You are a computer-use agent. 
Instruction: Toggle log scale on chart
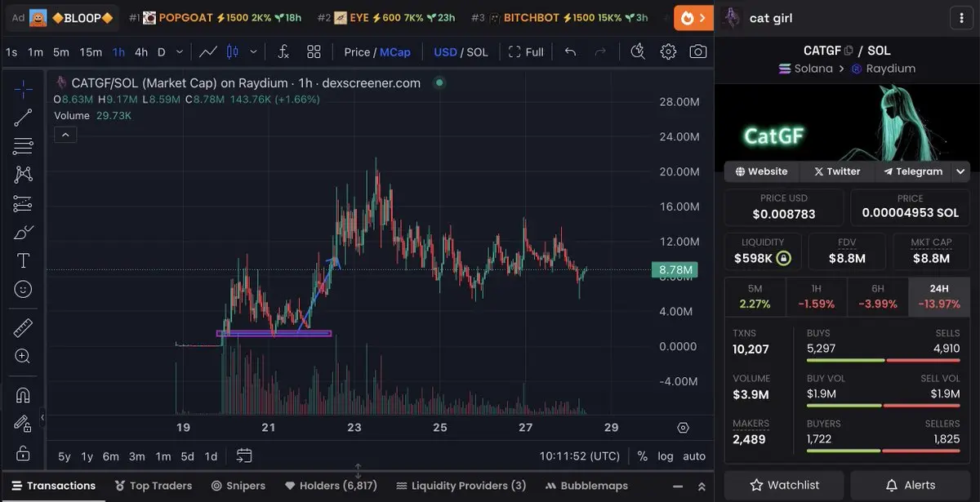click(x=666, y=456)
